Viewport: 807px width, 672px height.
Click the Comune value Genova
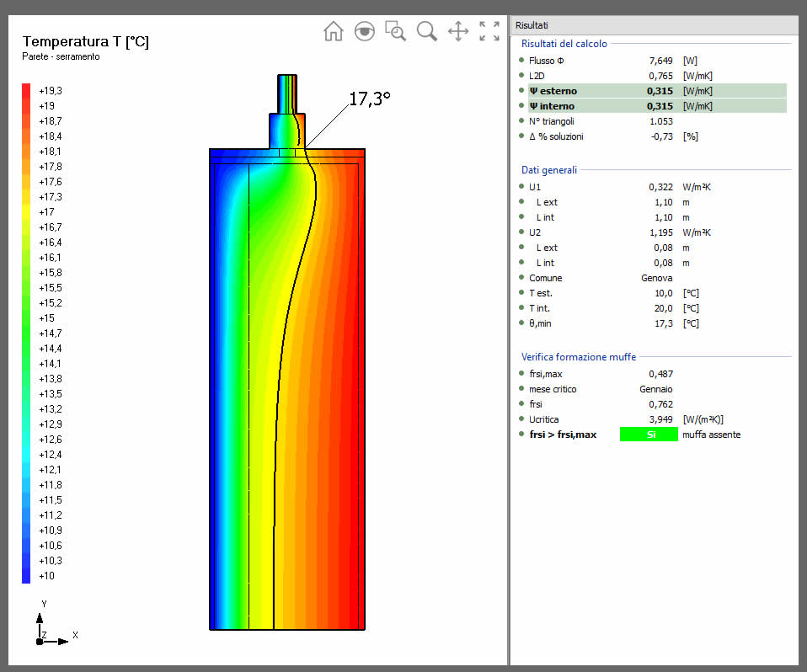657,278
